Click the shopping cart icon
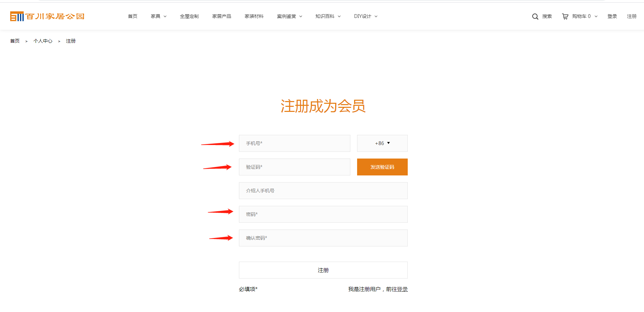The width and height of the screenshot is (644, 312). (565, 17)
